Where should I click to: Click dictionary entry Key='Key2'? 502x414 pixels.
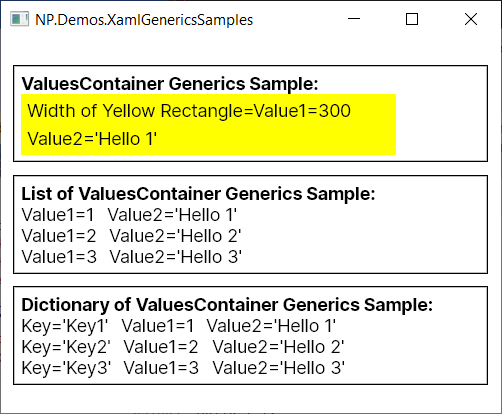click(183, 347)
